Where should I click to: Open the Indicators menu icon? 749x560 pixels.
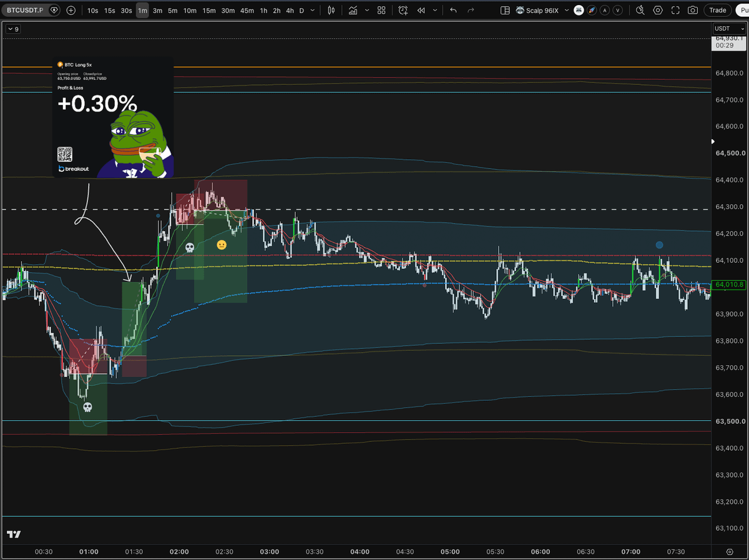[x=353, y=10]
